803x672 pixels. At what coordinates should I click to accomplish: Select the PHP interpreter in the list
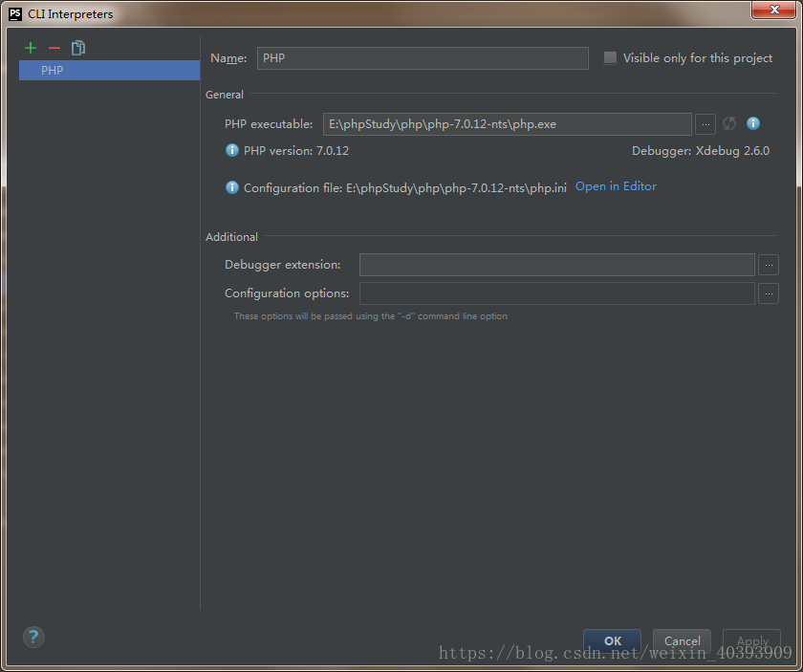(108, 70)
